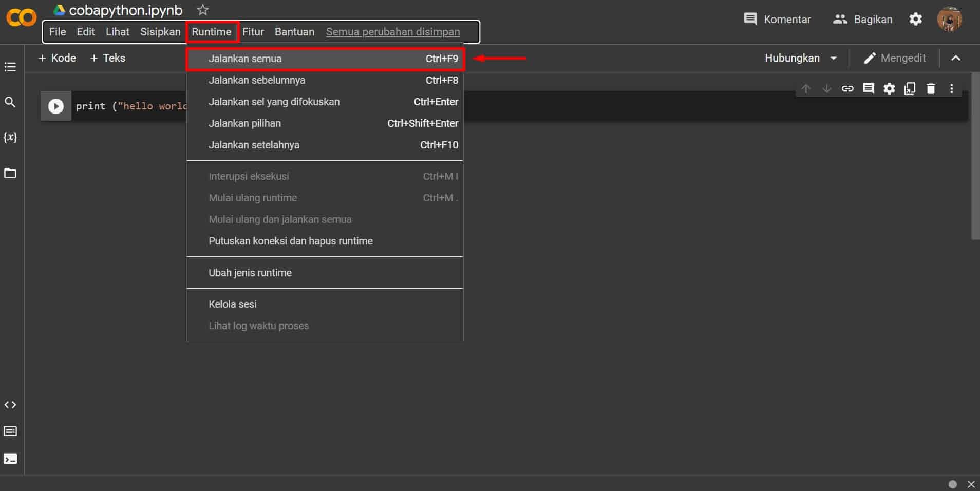Delete the cell using trash icon
The width and height of the screenshot is (980, 491).
[931, 89]
